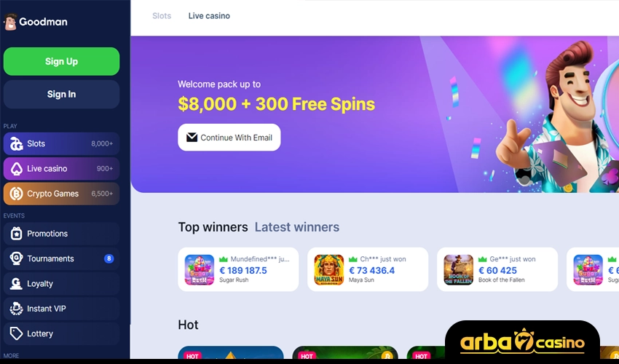Open the Sugar Rush winner thumbnail
Viewport: 619px width, 364px height.
[200, 269]
